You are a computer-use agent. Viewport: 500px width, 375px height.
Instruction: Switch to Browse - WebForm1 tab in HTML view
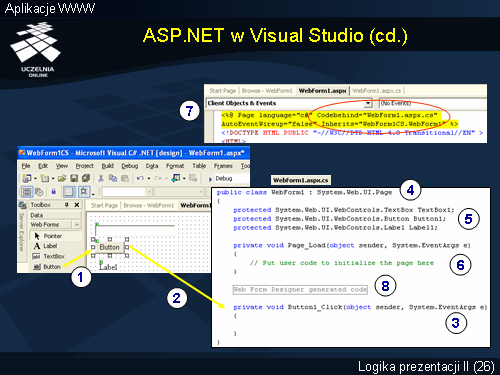(267, 91)
